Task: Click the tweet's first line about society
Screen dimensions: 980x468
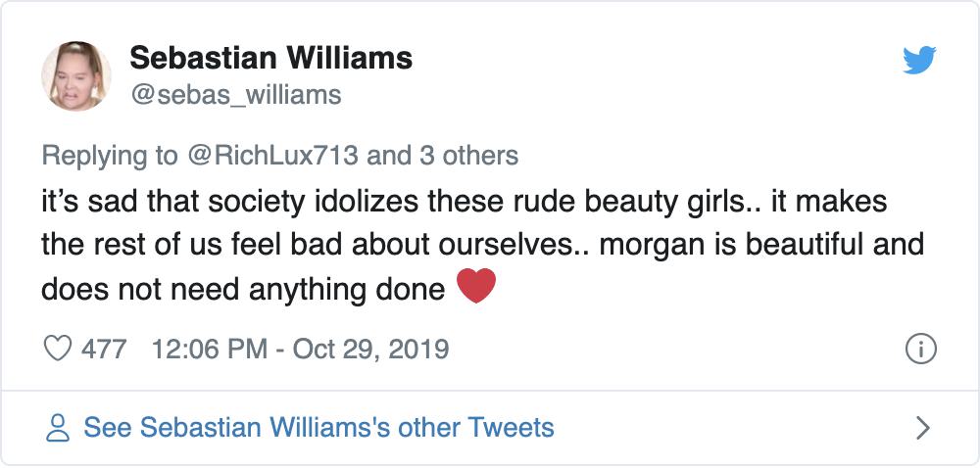Action: click(463, 203)
